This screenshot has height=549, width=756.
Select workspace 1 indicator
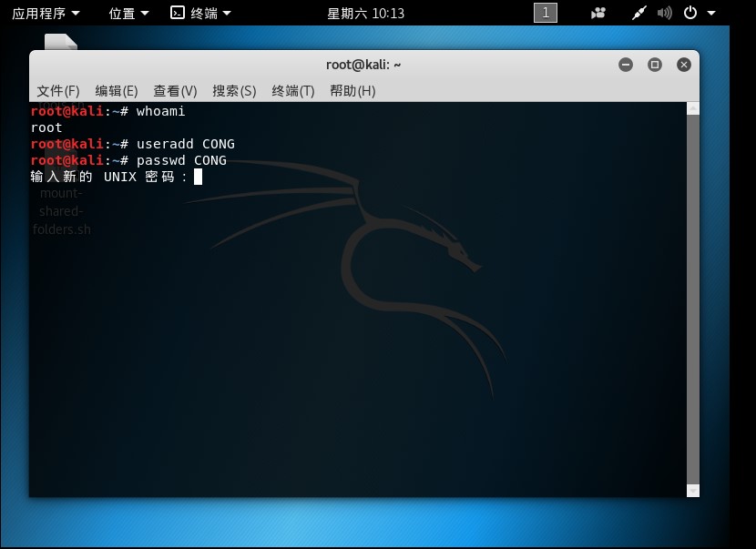pos(546,13)
